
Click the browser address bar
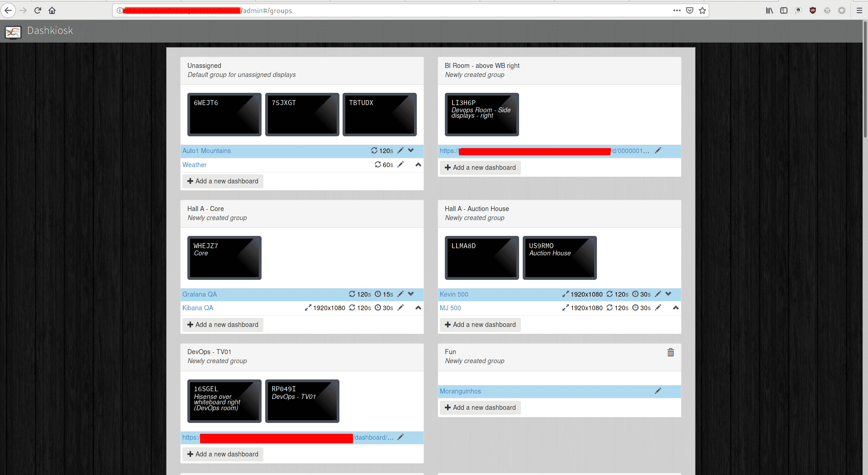pyautogui.click(x=453, y=10)
